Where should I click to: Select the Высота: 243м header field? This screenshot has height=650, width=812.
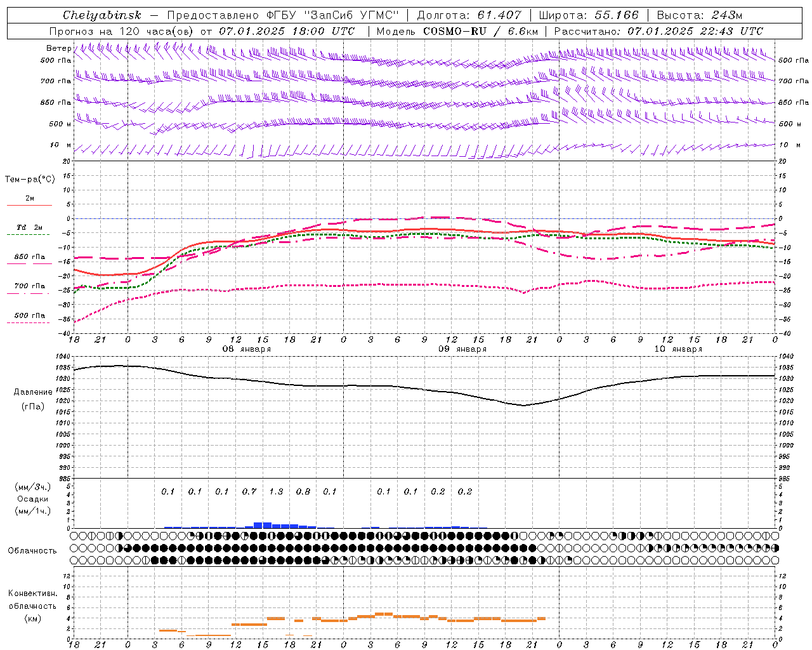pos(699,15)
